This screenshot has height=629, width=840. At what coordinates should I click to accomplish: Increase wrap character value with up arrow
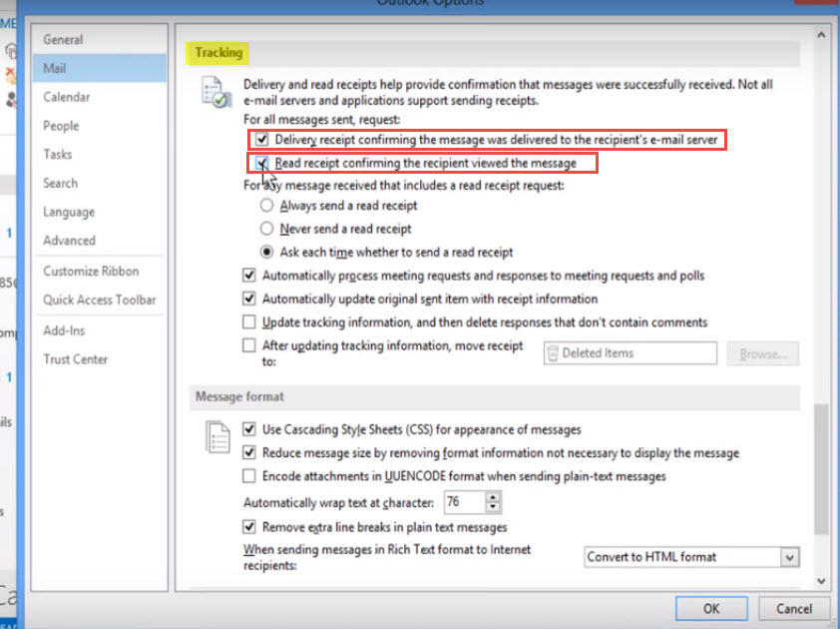pyautogui.click(x=493, y=497)
